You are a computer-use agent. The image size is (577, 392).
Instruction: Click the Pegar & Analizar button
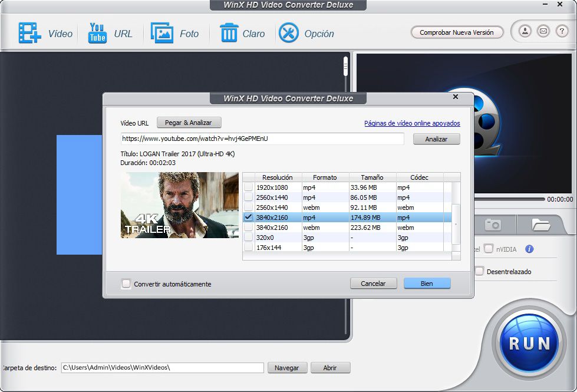click(189, 123)
